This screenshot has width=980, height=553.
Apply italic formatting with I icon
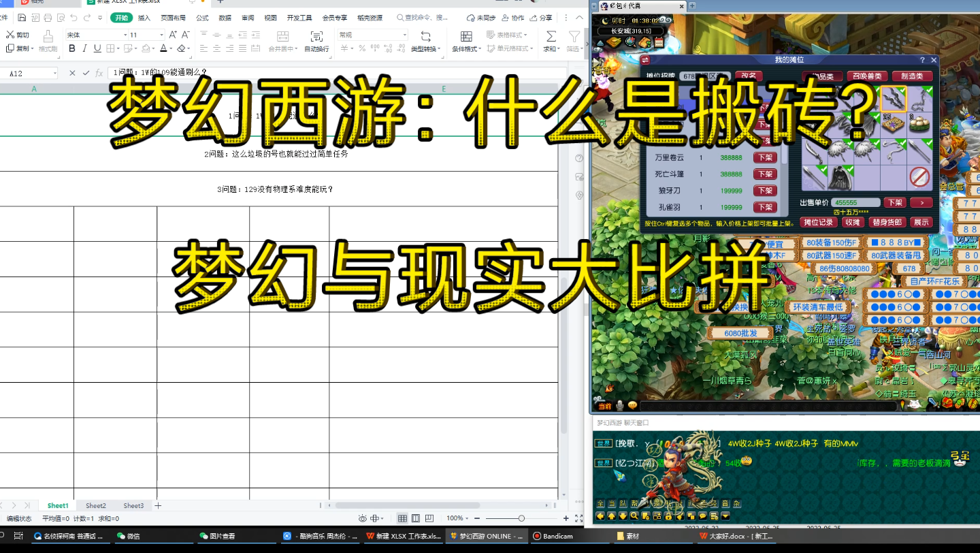pyautogui.click(x=84, y=48)
